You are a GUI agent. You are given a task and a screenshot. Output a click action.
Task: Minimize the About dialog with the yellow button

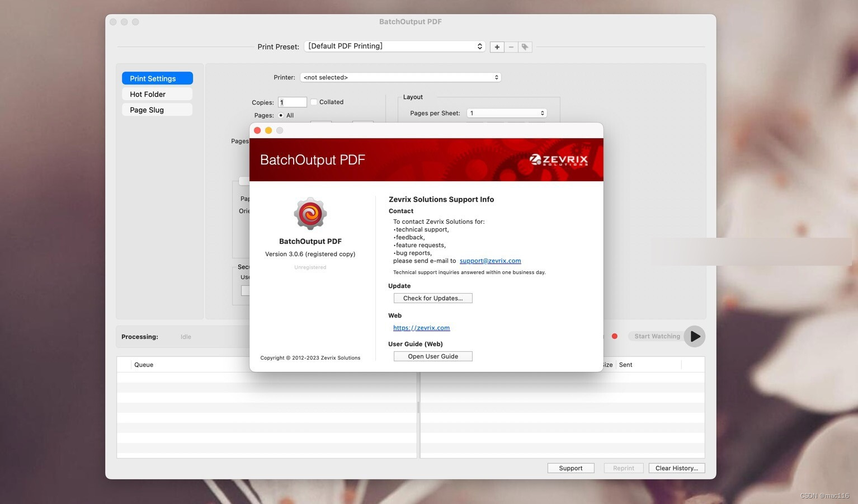point(268,130)
